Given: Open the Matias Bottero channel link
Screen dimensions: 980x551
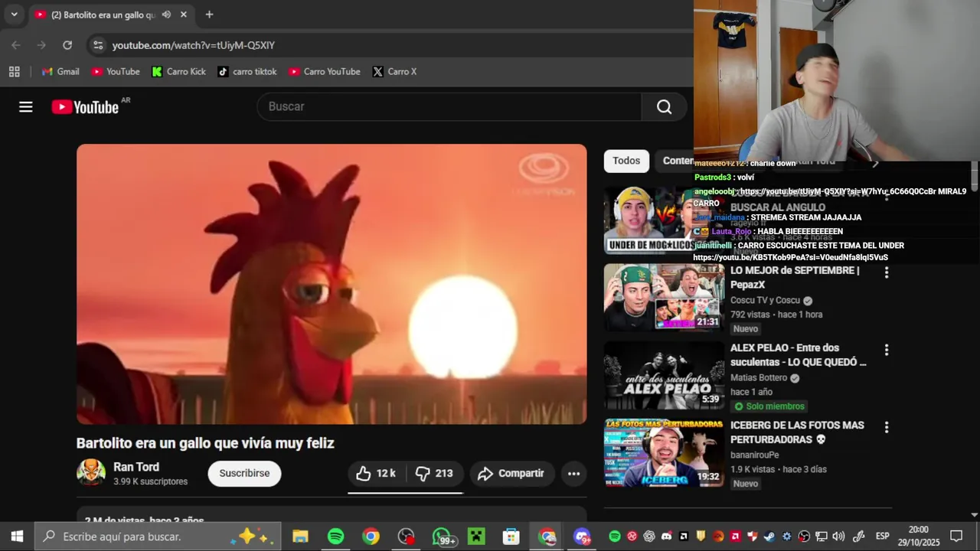Looking at the screenshot, I should point(759,378).
